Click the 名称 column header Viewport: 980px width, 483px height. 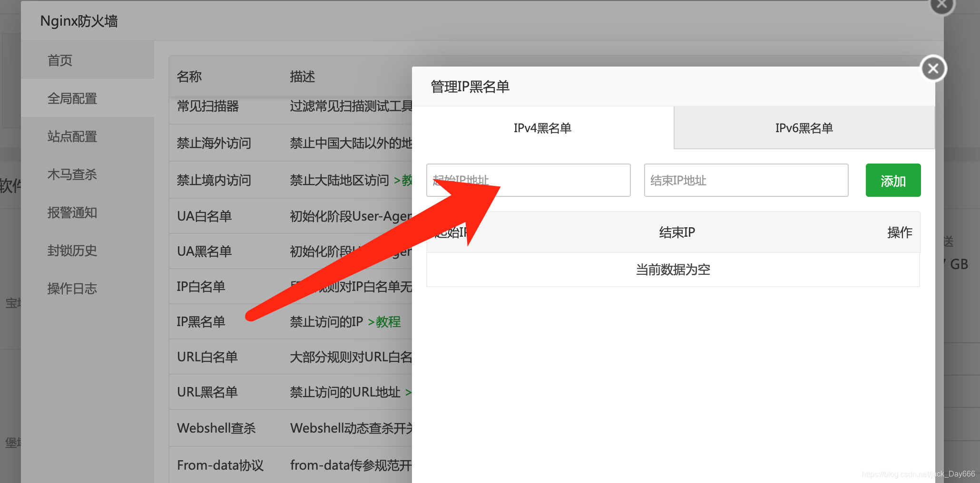(x=189, y=77)
